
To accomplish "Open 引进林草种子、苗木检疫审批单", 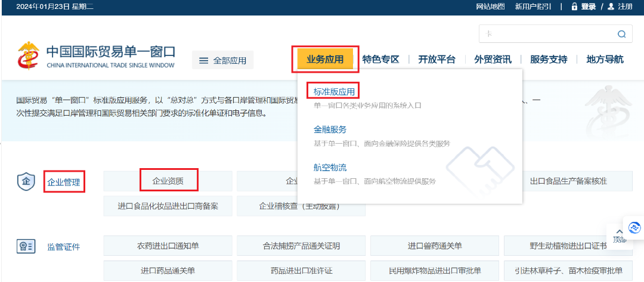I will coord(568,271).
